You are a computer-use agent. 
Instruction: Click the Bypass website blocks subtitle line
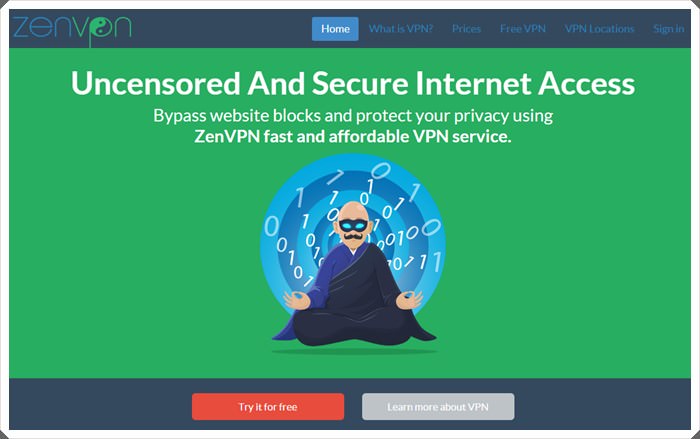353,116
